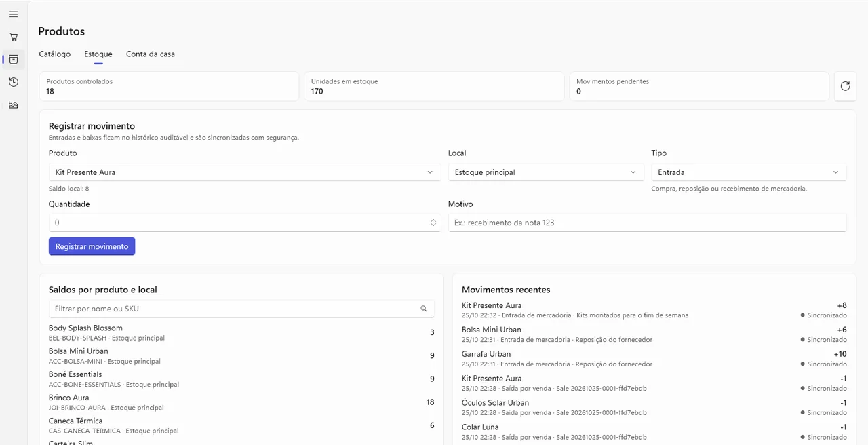This screenshot has height=445, width=868.
Task: Click the Registrar movimento button
Action: tap(92, 246)
